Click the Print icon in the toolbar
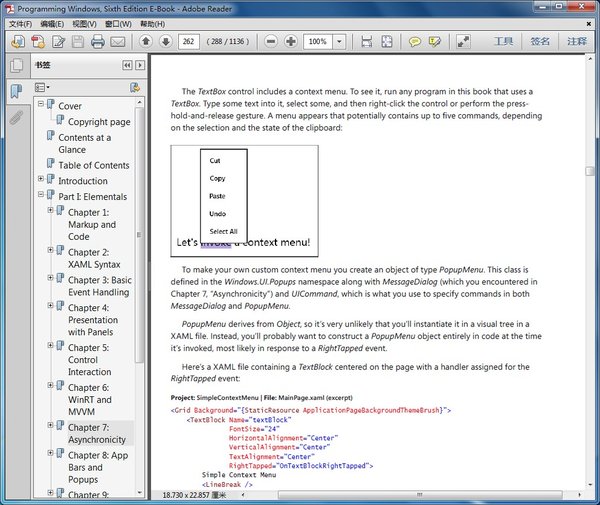Viewport: 600px width, 505px height. point(98,42)
